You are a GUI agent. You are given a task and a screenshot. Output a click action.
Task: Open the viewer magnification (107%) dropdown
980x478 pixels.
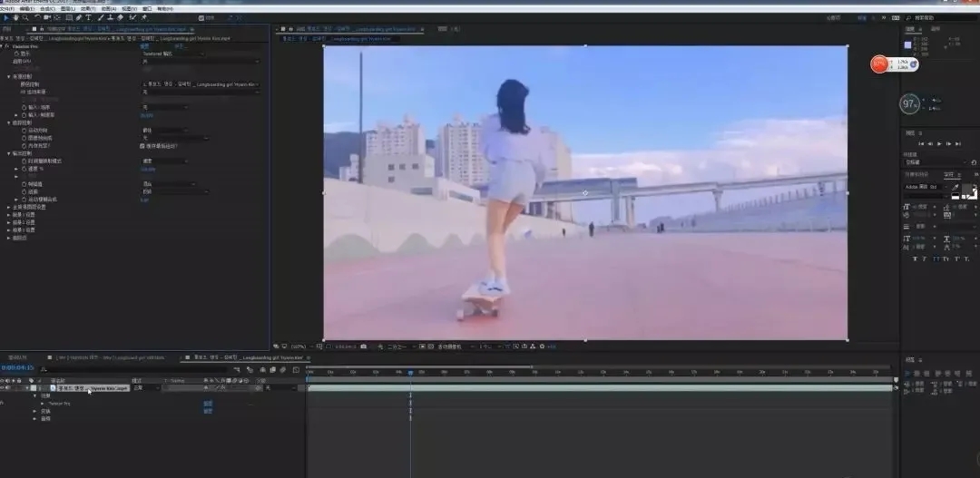tap(302, 346)
